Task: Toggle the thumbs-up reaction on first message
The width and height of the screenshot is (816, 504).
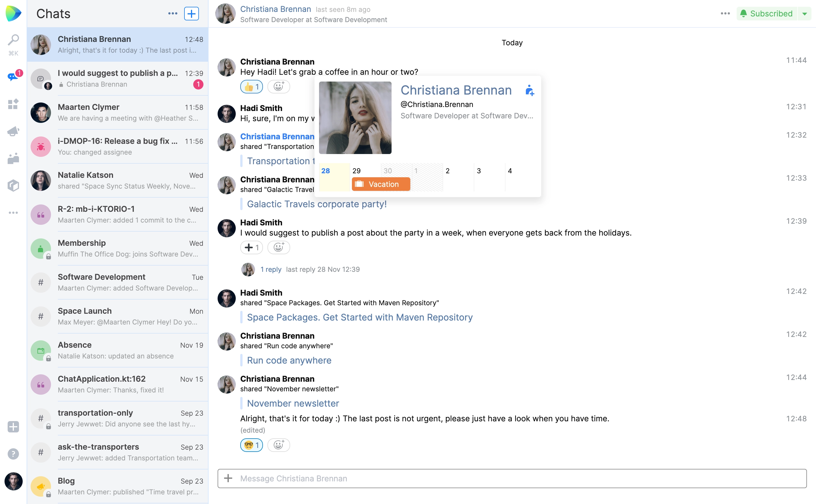Action: pyautogui.click(x=252, y=86)
